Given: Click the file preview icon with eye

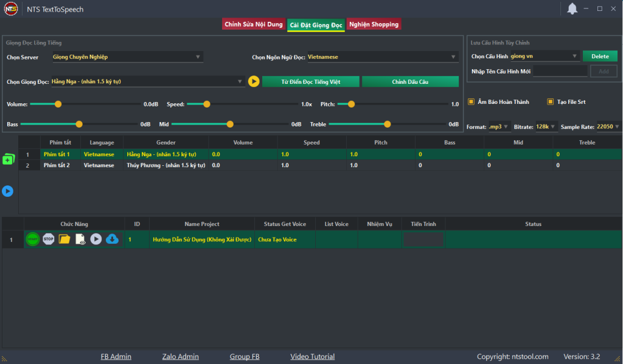Looking at the screenshot, I should [x=80, y=239].
